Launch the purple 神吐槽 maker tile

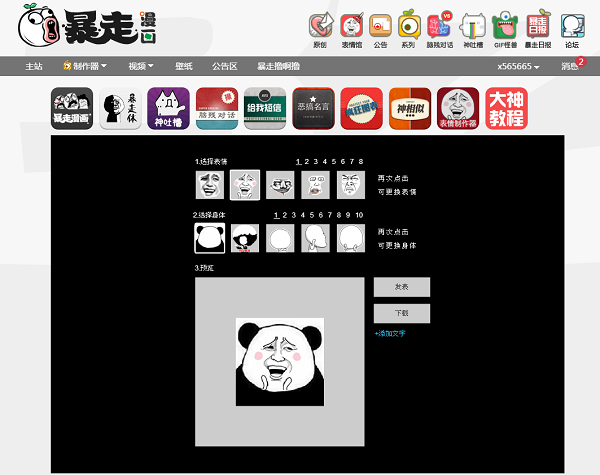coord(168,108)
